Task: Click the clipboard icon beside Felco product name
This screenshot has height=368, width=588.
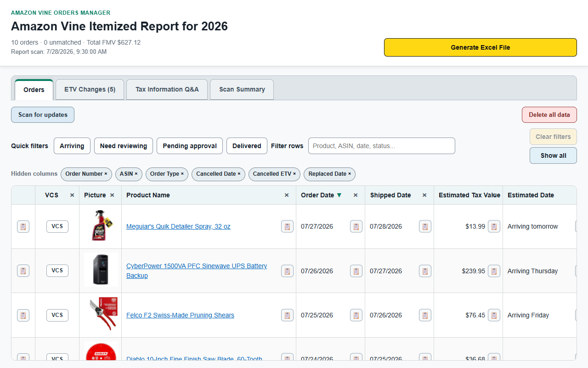Action: click(x=287, y=315)
